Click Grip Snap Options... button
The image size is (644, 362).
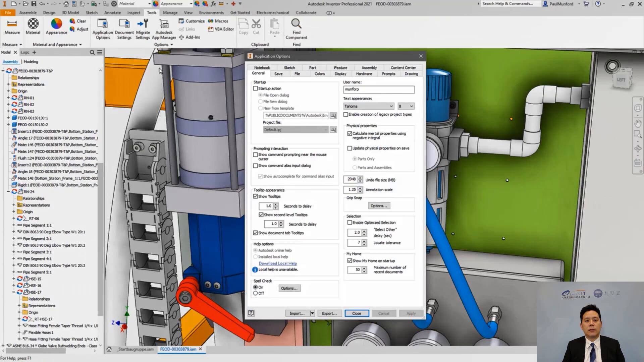[x=379, y=206]
